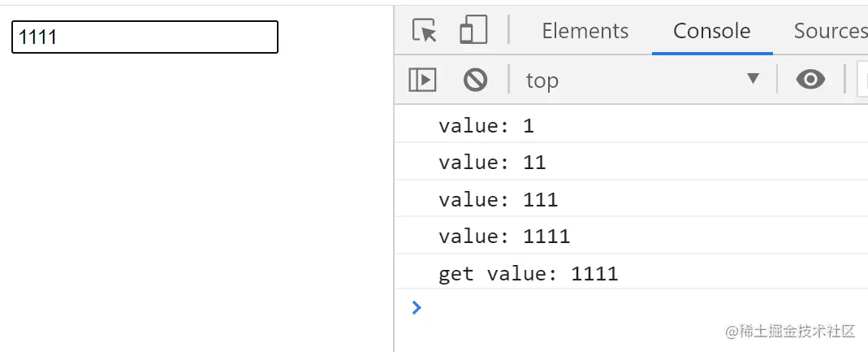
Task: Toggle the device toolbar icon
Action: [x=473, y=31]
